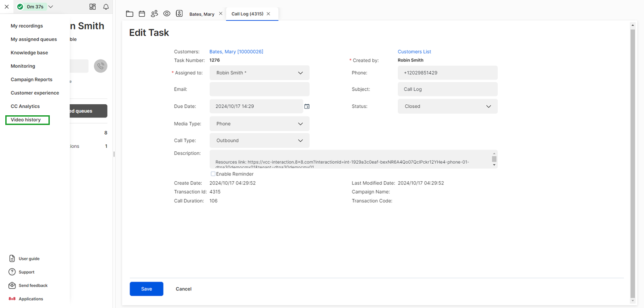Click the Phone number field
This screenshot has width=644, height=308.
pyautogui.click(x=448, y=73)
